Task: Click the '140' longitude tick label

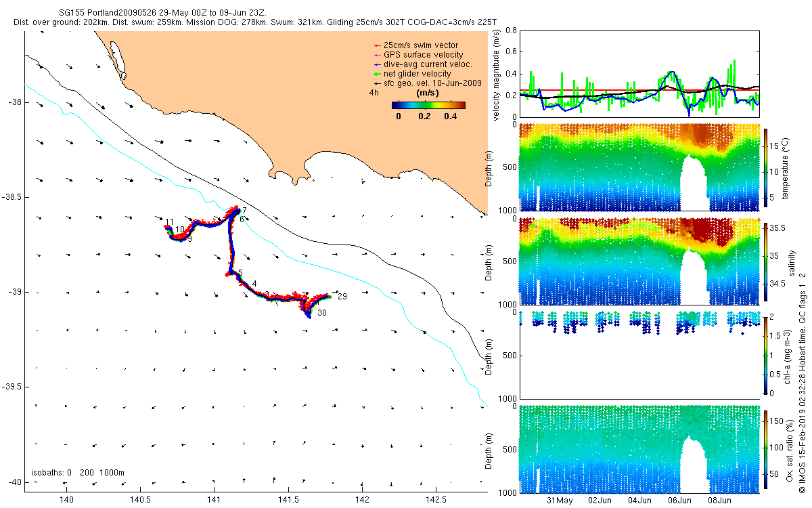Action: [66, 500]
